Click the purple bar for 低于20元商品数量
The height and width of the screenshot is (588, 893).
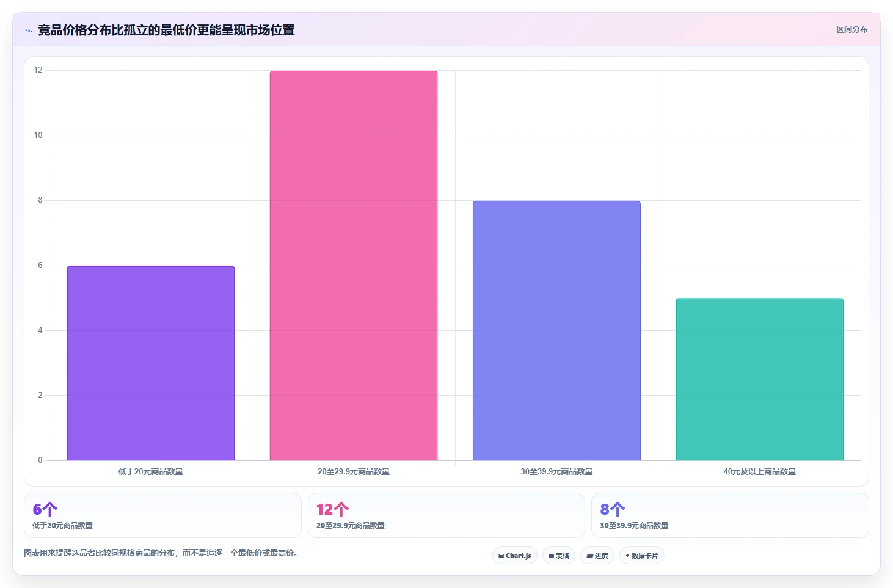coord(150,363)
